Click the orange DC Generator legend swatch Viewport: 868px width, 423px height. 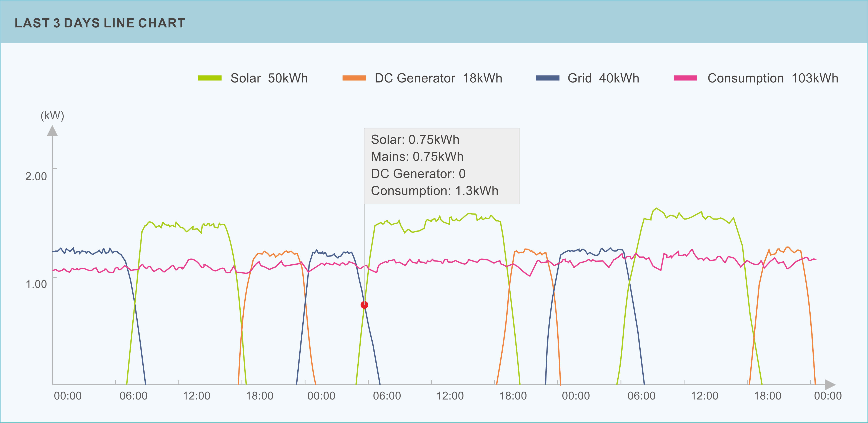click(354, 78)
